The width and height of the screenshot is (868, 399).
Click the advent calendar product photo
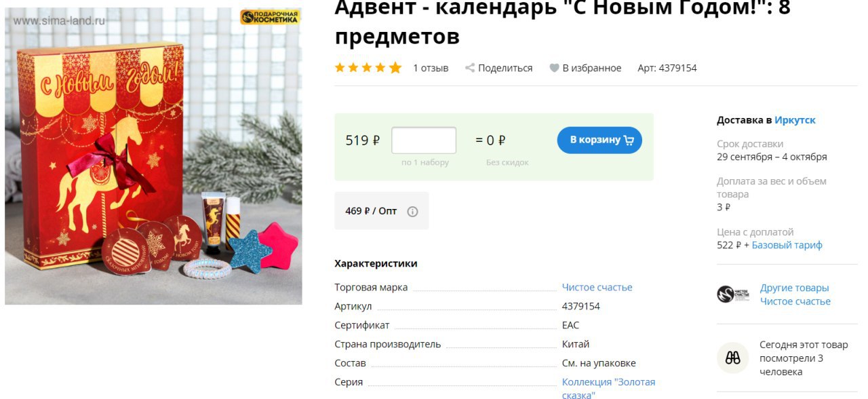[153, 156]
